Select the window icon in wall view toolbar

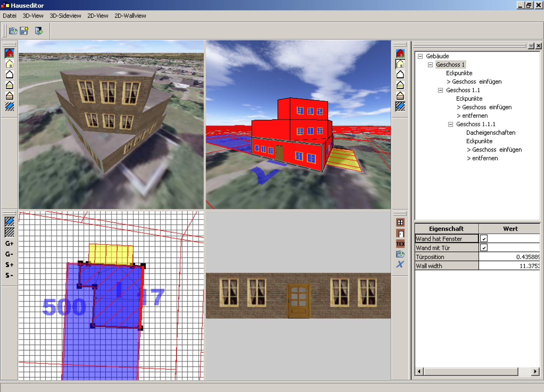pos(400,223)
